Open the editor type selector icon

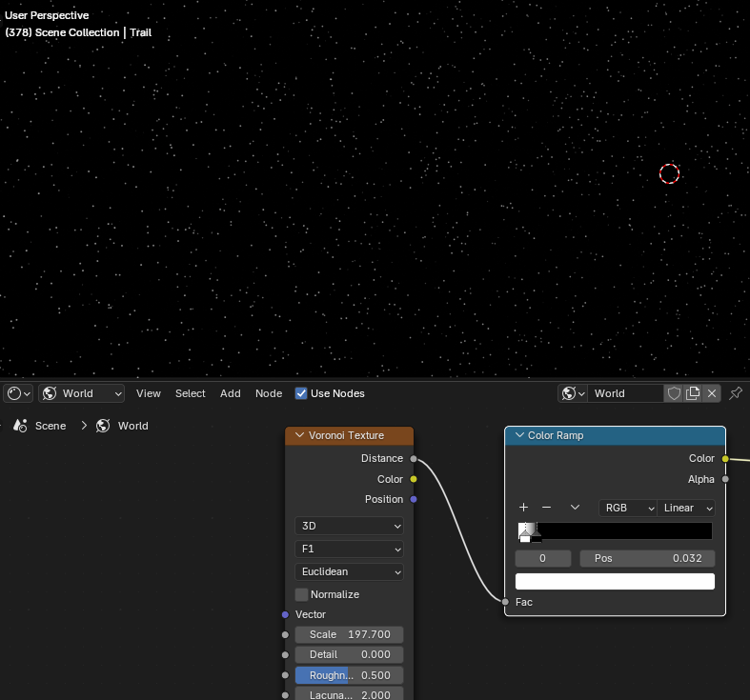18,393
